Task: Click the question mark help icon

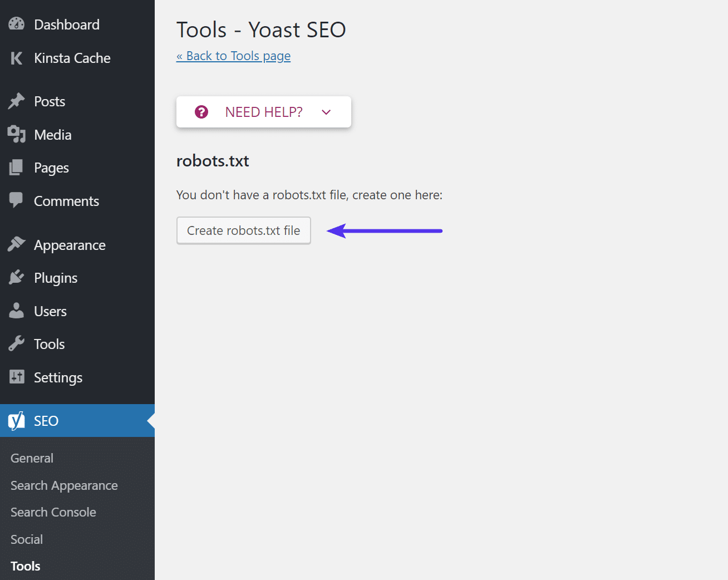Action: (201, 111)
